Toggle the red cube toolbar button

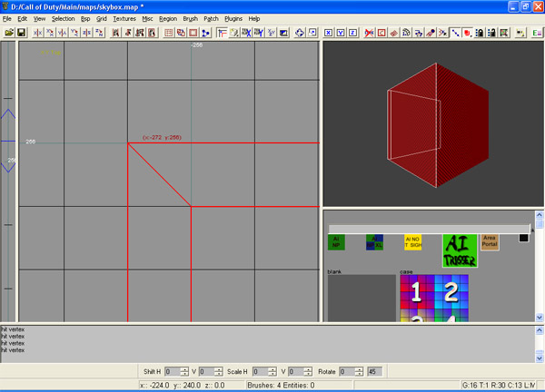point(467,33)
